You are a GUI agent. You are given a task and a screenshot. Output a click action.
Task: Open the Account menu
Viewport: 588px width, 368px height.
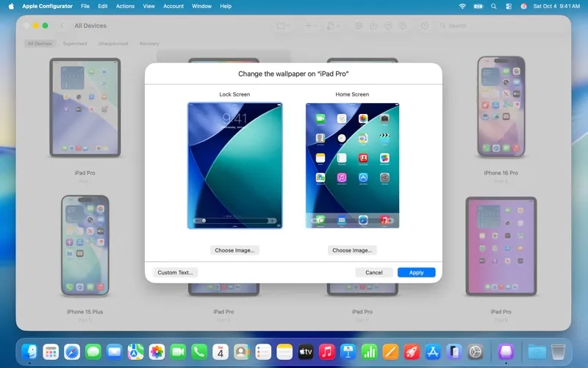tap(173, 6)
